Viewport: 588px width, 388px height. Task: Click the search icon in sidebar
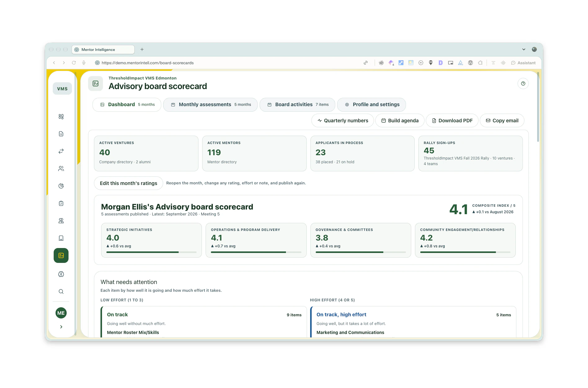[x=61, y=291]
